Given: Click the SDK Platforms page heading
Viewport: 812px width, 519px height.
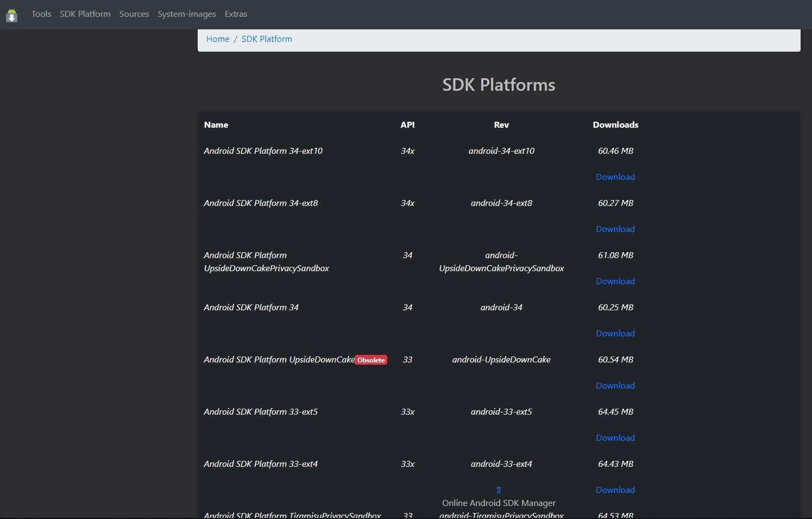Looking at the screenshot, I should click(x=499, y=85).
